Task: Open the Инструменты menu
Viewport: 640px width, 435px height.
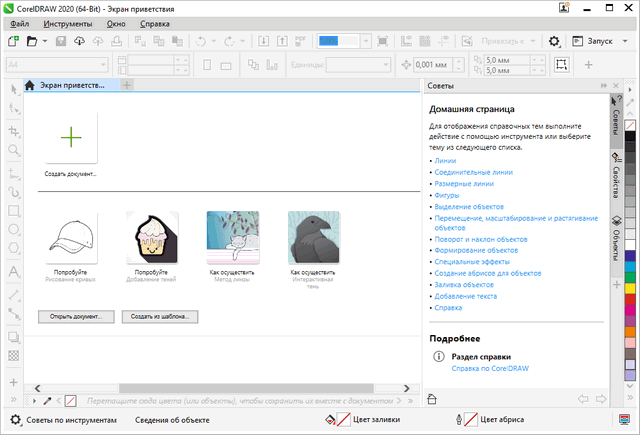Action: pyautogui.click(x=69, y=22)
